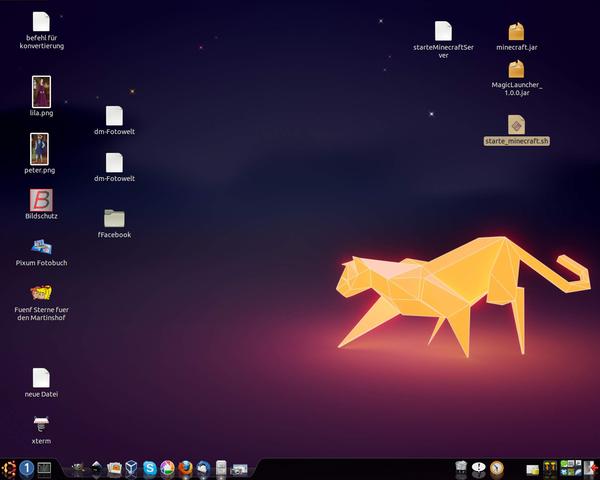Launch xterm from the desktop icon
600x480 pixels.
[41, 424]
